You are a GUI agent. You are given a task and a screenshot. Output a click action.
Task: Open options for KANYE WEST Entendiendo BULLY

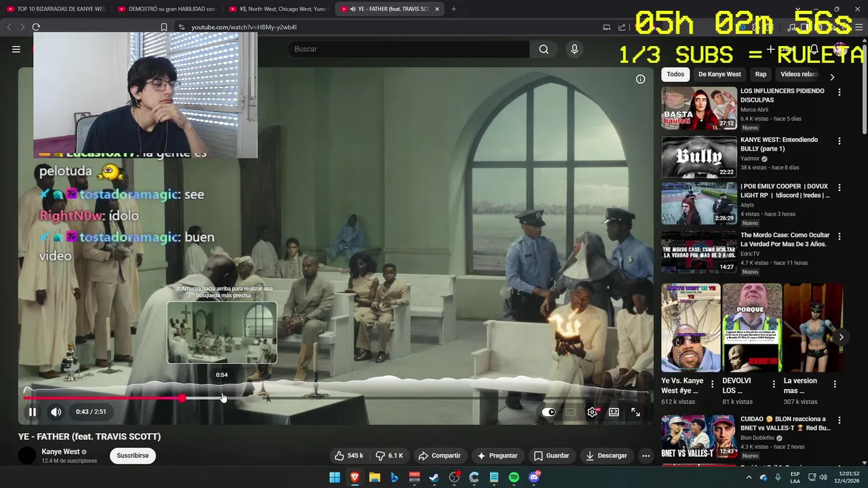pyautogui.click(x=840, y=141)
